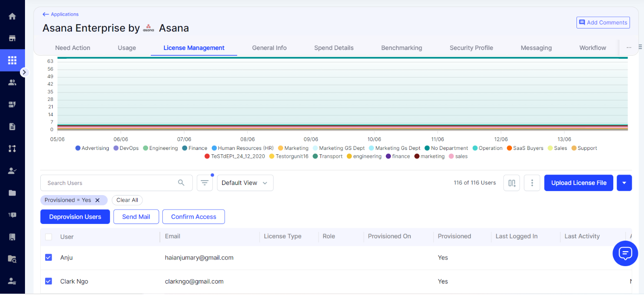The width and height of the screenshot is (644, 295).
Task: Open the Default View dropdown
Action: [x=245, y=183]
